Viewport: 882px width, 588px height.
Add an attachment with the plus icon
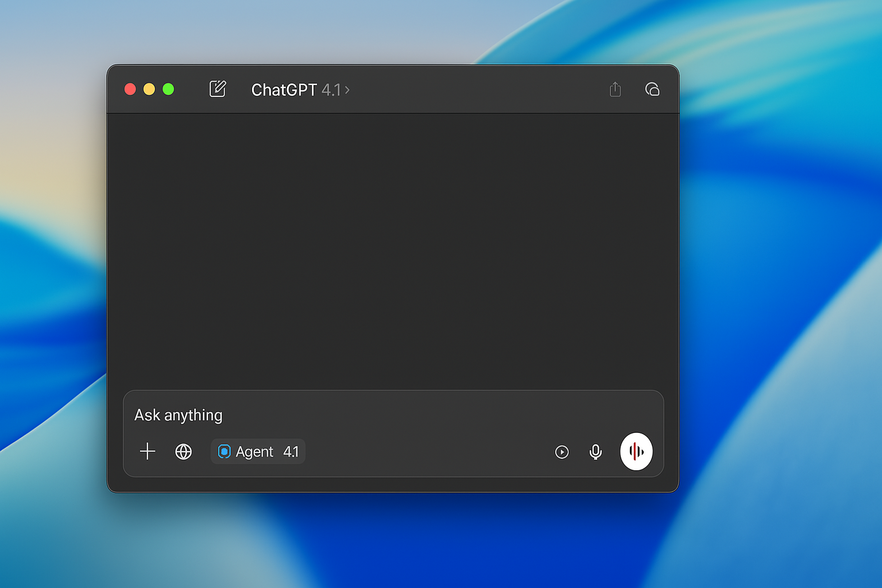(x=148, y=451)
